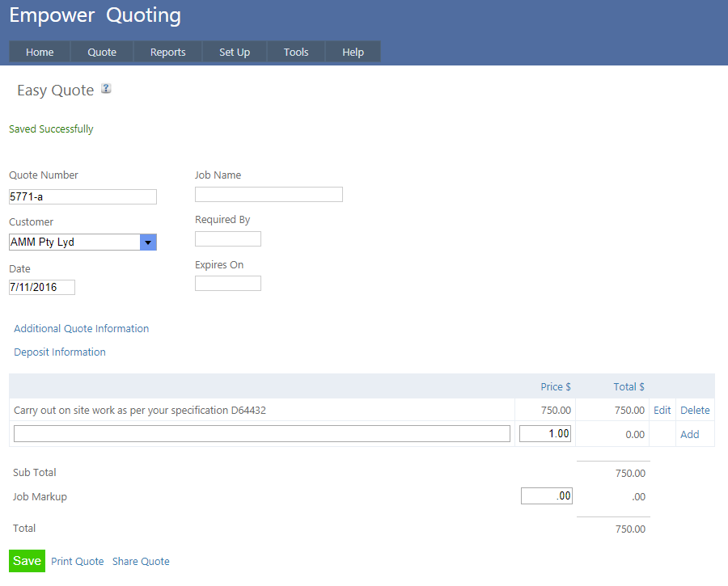This screenshot has height=586, width=728.
Task: Click Add to insert new line item
Action: [689, 435]
